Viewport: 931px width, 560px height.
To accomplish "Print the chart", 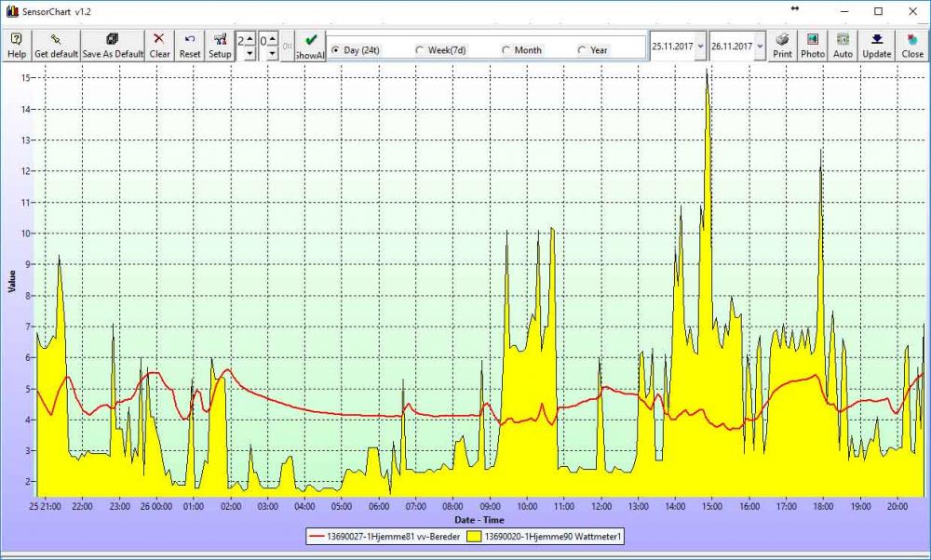I will [782, 46].
